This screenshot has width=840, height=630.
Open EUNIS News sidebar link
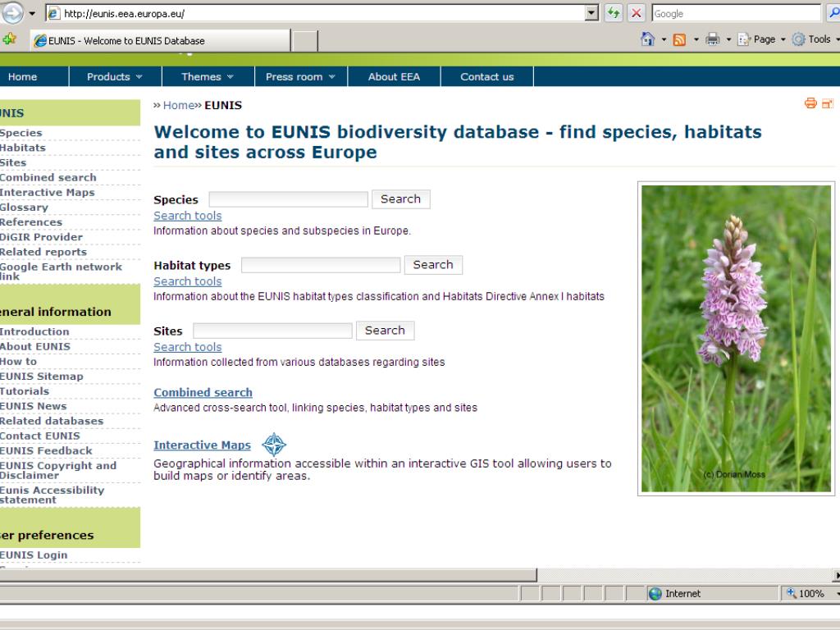(33, 407)
